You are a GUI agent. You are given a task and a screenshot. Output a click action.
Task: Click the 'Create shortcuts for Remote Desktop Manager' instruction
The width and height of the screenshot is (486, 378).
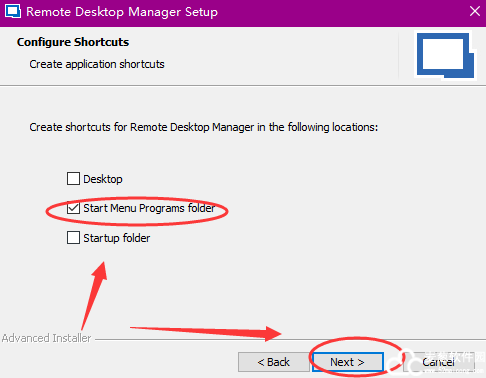click(x=204, y=127)
